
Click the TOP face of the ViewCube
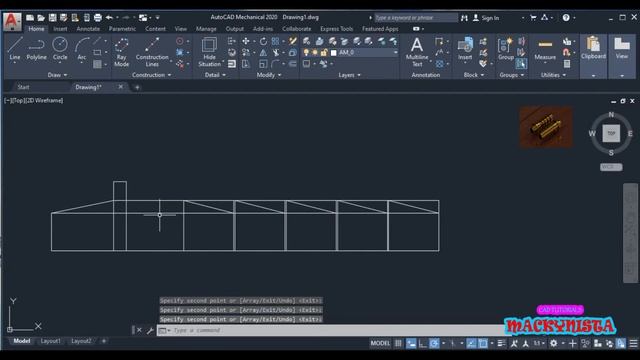tap(611, 133)
